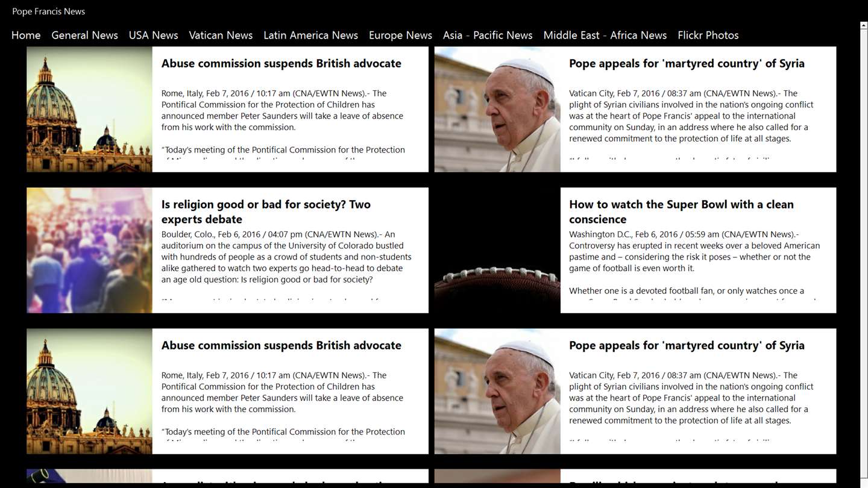The height and width of the screenshot is (488, 868).
Task: Click football thumbnail of Super Bowl article
Action: 497,250
